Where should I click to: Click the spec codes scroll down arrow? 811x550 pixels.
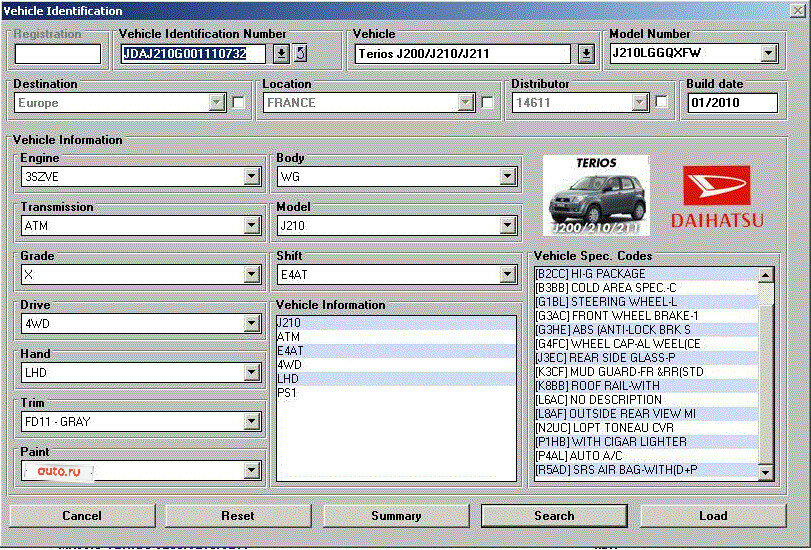(x=766, y=472)
